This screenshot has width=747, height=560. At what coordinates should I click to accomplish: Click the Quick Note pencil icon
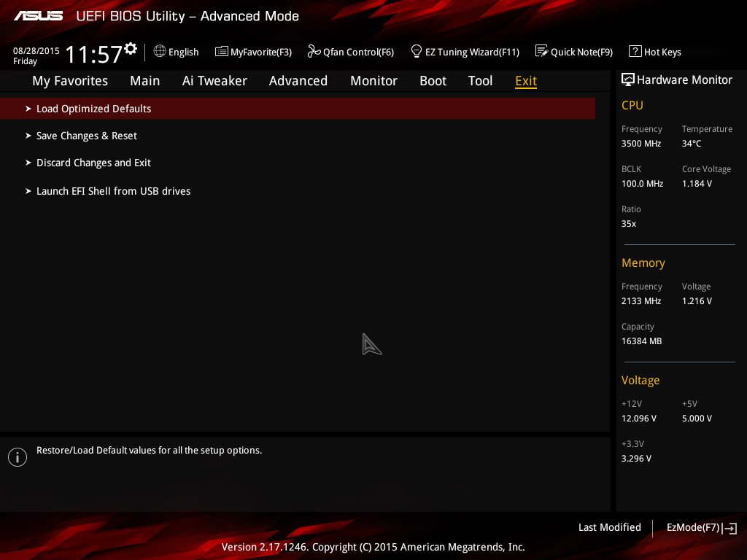click(x=542, y=51)
